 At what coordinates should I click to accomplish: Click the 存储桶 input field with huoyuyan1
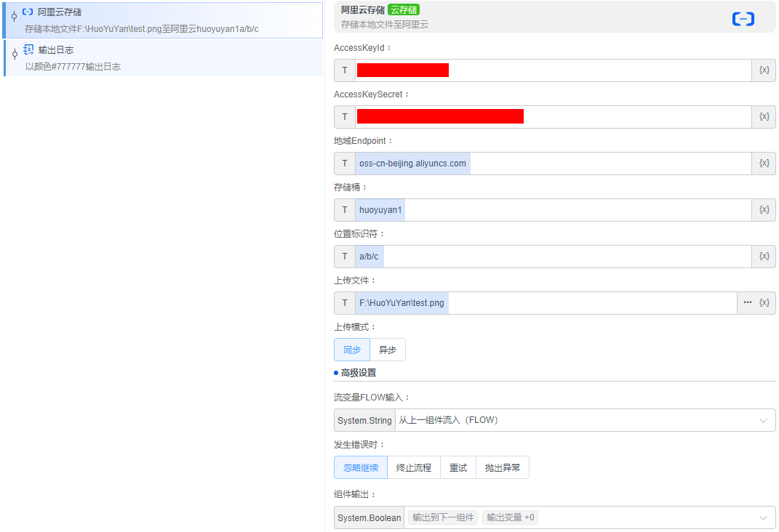point(553,210)
